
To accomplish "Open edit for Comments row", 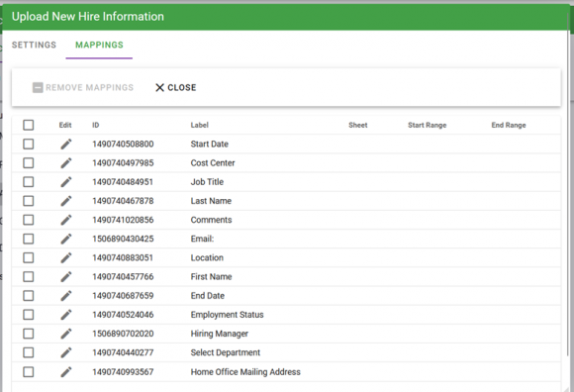I will tap(66, 220).
